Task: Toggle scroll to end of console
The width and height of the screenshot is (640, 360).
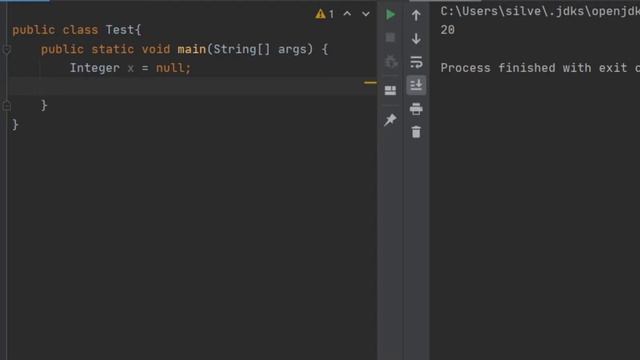Action: 416,85
